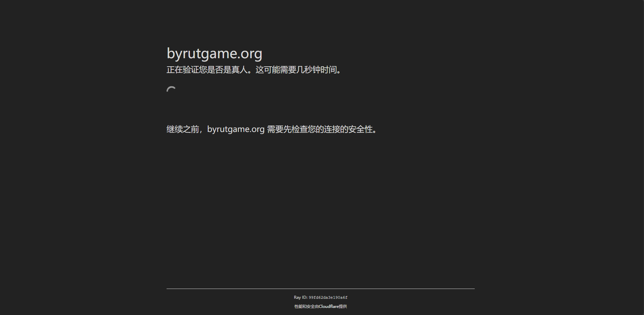The width and height of the screenshot is (644, 315).
Task: Click the "提供" text after Cloudflare
Action: (x=343, y=307)
